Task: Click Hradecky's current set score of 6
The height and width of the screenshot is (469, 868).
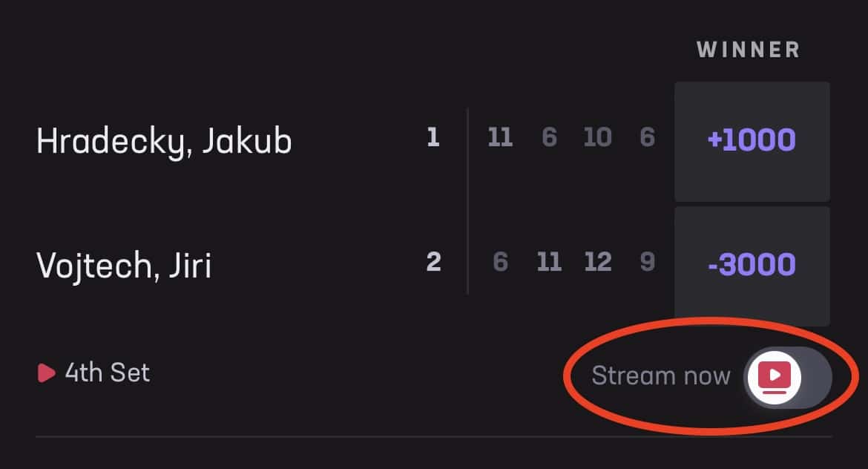Action: [647, 137]
